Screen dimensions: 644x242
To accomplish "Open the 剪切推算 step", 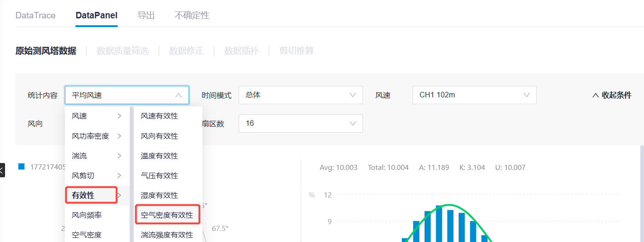I will pos(296,51).
